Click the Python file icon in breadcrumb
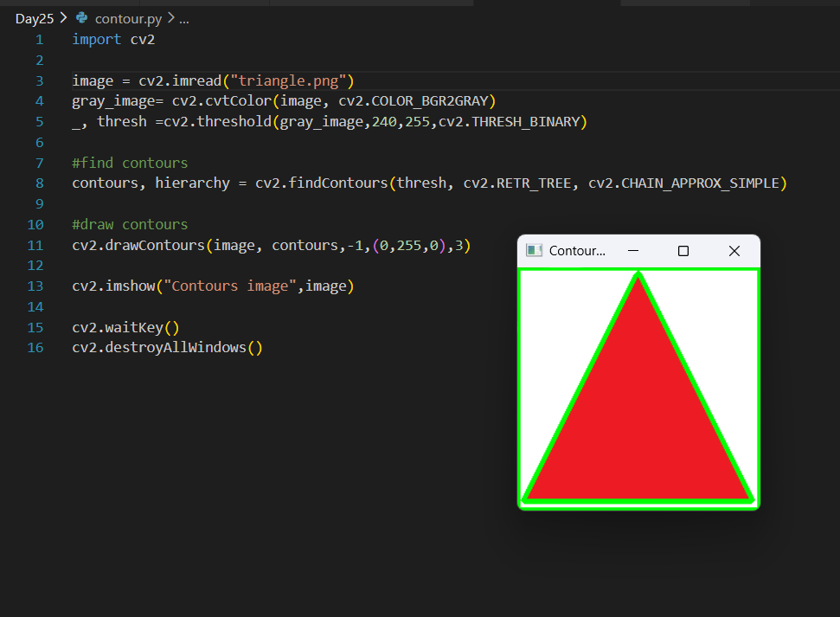Viewport: 840px width, 617px height. point(81,18)
